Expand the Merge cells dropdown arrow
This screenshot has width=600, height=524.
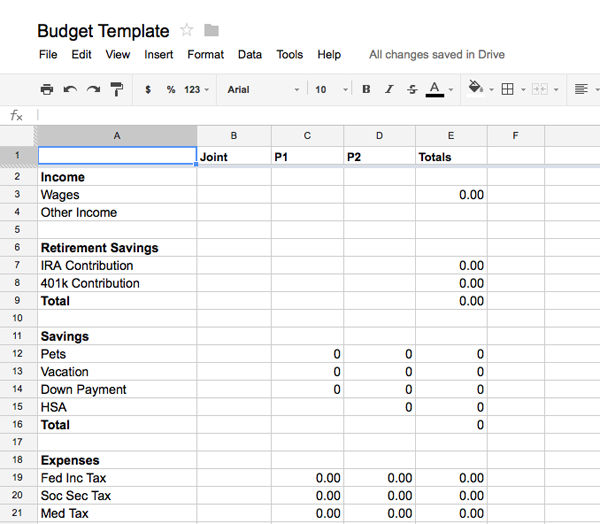556,90
